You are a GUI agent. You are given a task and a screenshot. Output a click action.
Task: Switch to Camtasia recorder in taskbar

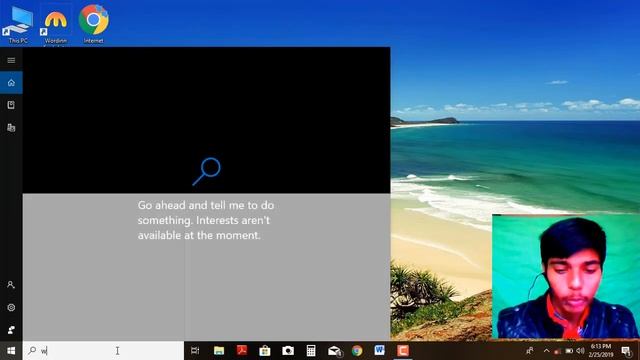pyautogui.click(x=403, y=351)
